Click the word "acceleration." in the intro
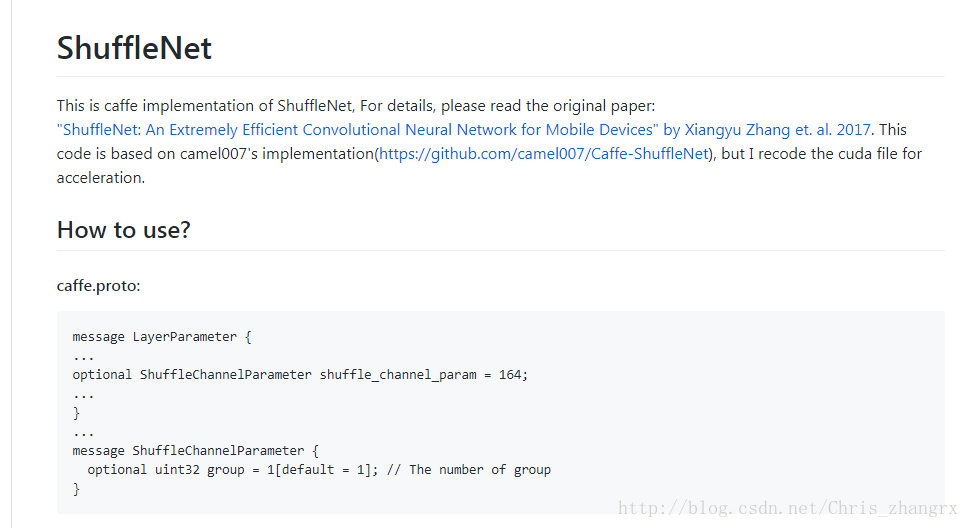 [101, 178]
